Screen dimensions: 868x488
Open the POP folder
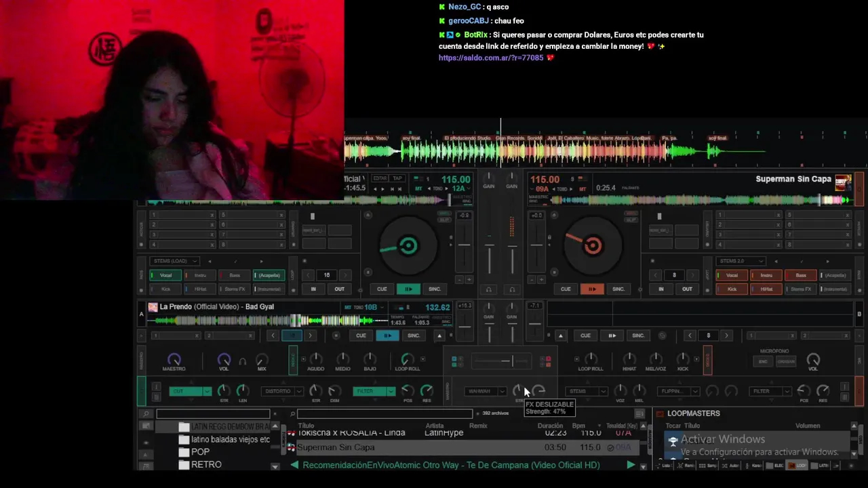coord(200,452)
